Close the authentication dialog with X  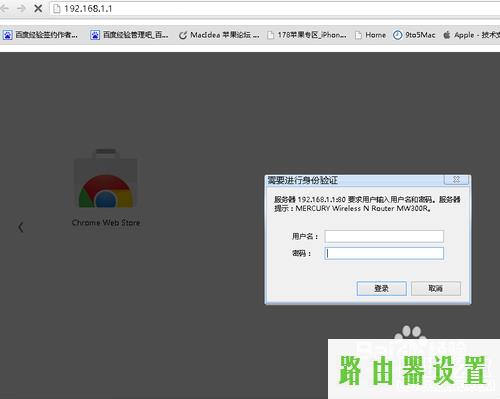tap(456, 179)
